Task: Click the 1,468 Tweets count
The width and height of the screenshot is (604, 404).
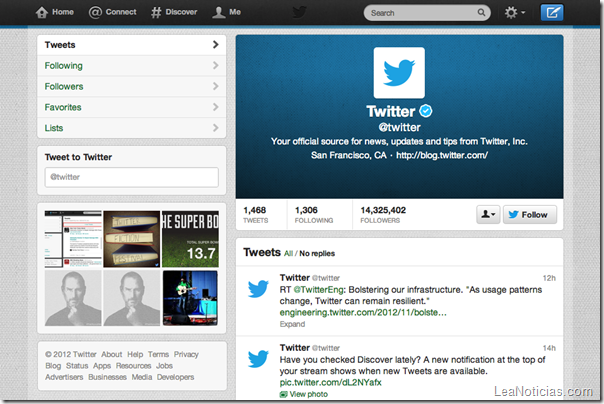Action: pyautogui.click(x=255, y=215)
